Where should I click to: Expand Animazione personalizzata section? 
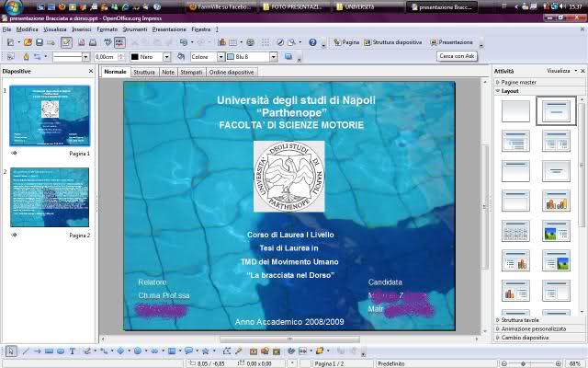[533, 328]
